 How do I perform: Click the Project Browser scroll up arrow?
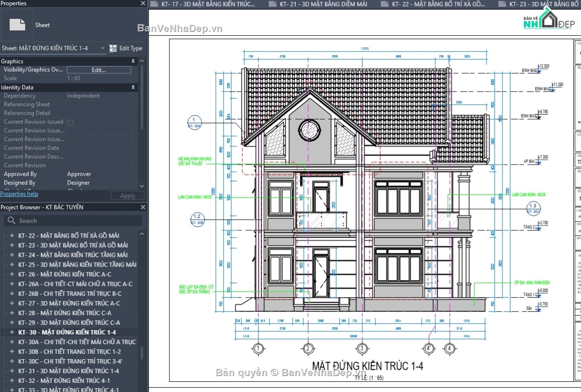click(142, 234)
